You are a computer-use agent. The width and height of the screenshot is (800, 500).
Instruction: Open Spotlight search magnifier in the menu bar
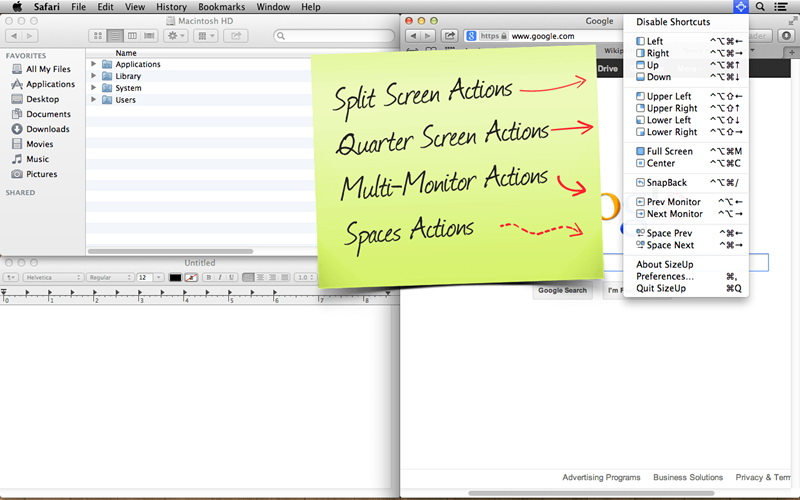coord(761,7)
